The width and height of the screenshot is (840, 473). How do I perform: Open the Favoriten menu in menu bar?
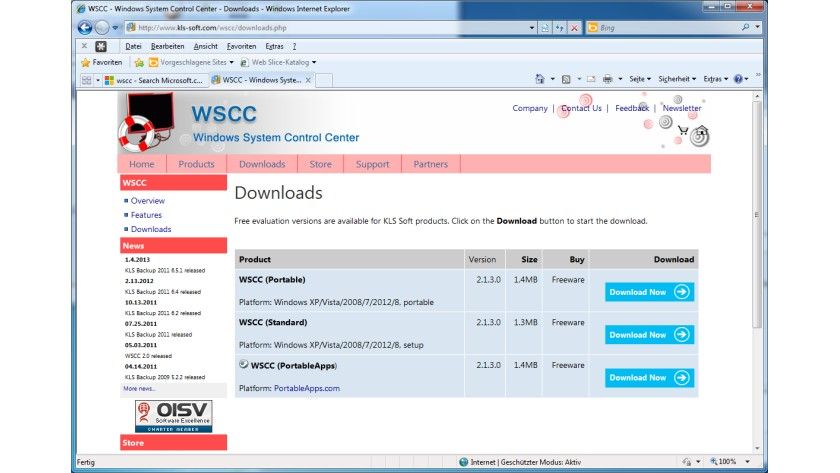coord(242,47)
